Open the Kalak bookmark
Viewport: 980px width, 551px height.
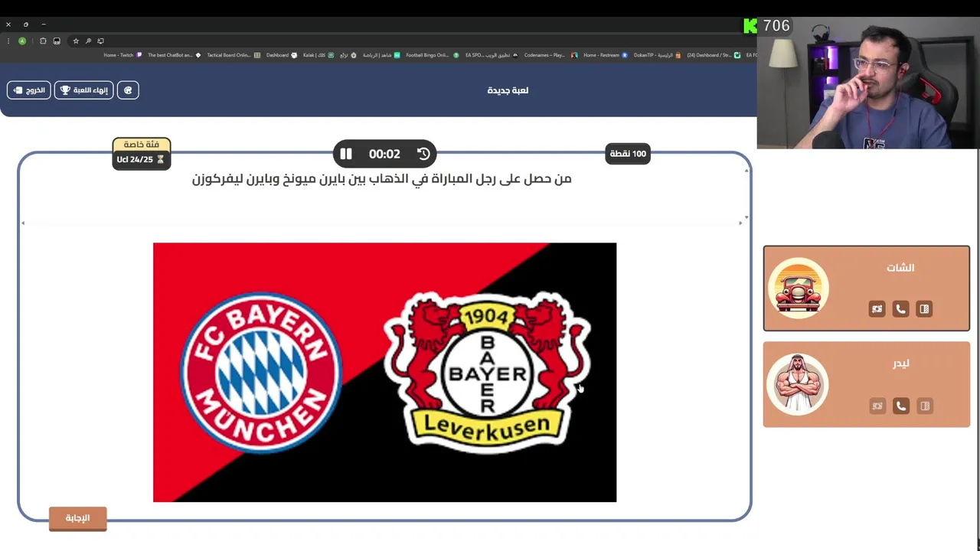pyautogui.click(x=318, y=55)
